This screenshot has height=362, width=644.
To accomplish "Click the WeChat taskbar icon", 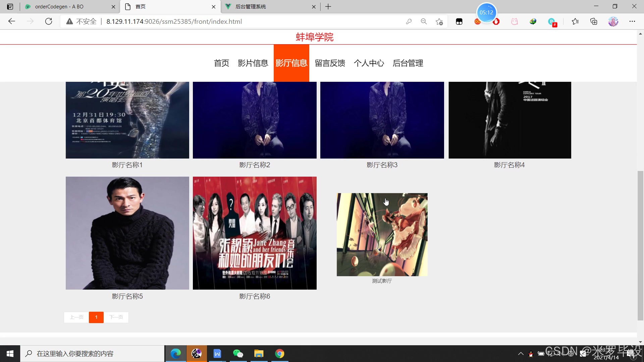I will point(238,354).
